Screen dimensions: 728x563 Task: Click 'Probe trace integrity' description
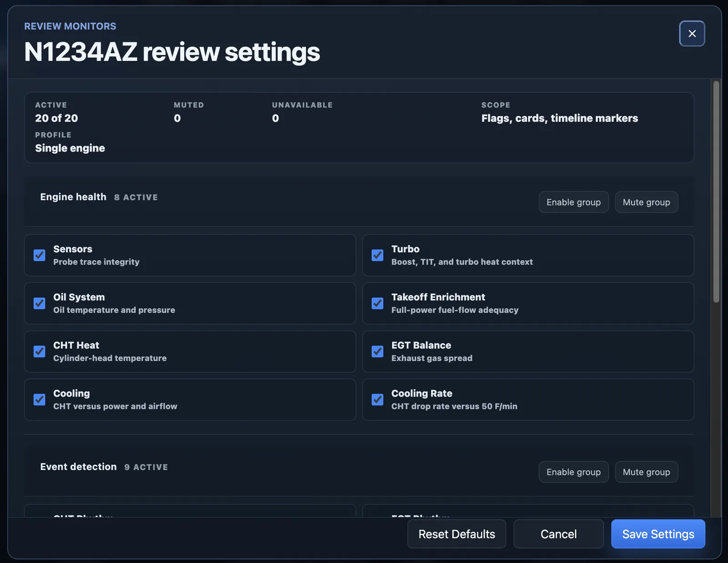tap(96, 262)
